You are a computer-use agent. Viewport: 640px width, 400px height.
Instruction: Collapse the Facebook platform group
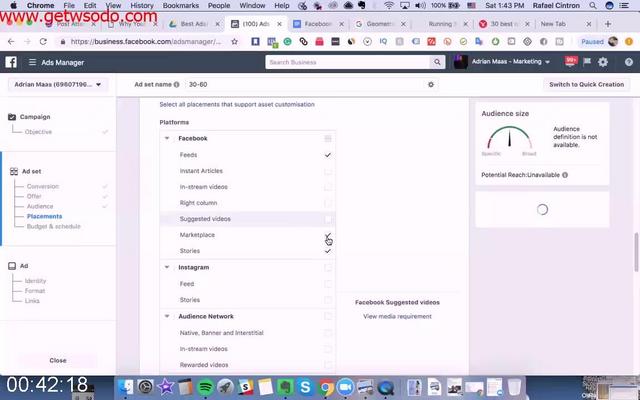167,138
